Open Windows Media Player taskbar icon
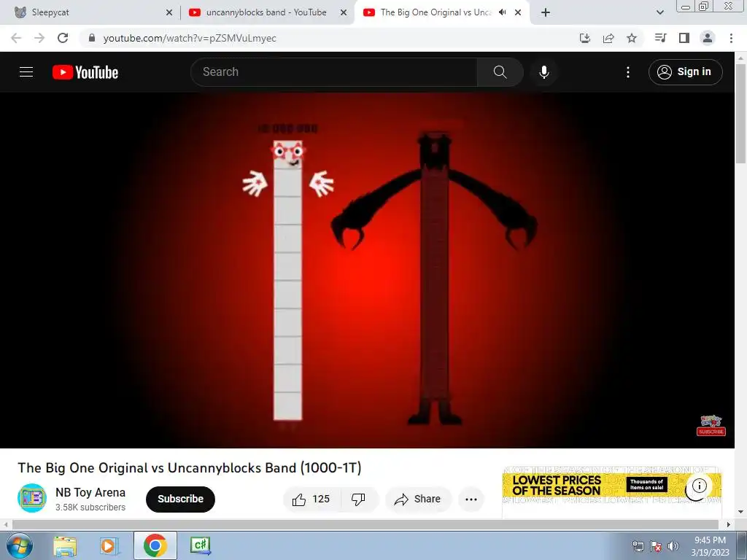Screen dimensions: 747x560 click(109, 545)
